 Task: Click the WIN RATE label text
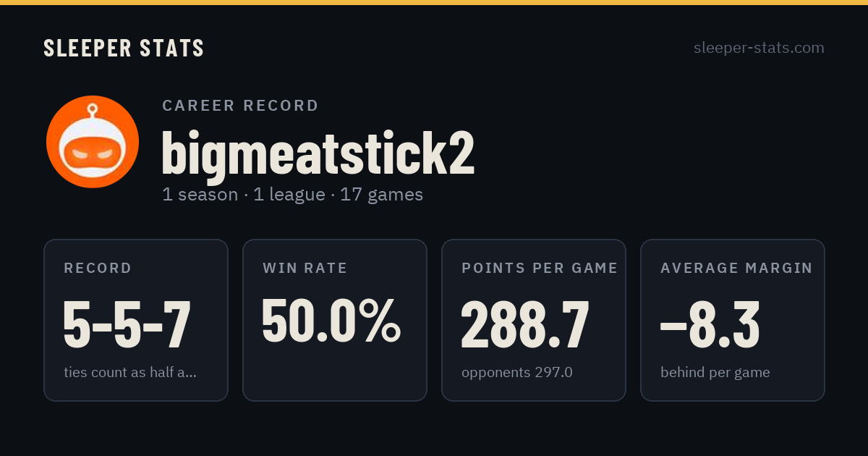(x=305, y=268)
